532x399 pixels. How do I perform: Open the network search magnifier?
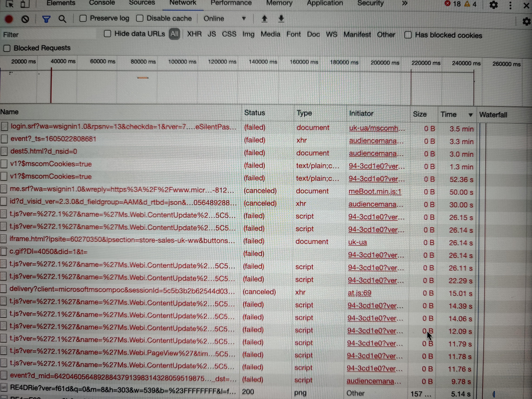[x=62, y=19]
